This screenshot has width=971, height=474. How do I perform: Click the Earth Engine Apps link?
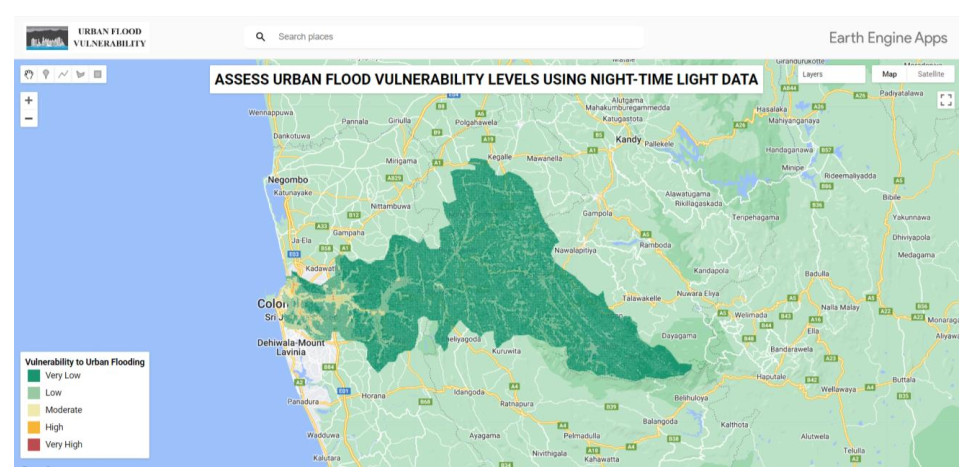coord(888,37)
